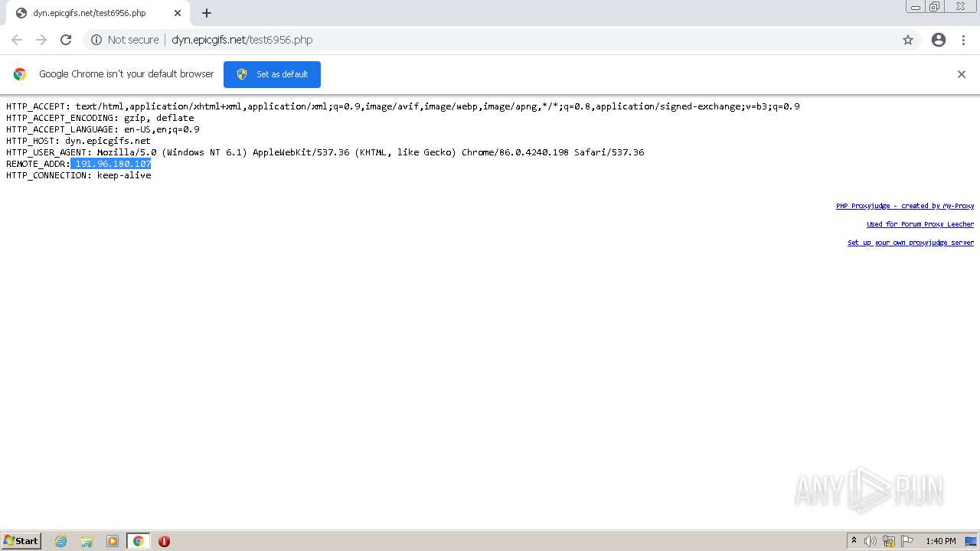Image resolution: width=980 pixels, height=551 pixels.
Task: Open Windows Explorer from taskbar
Action: pos(87,541)
